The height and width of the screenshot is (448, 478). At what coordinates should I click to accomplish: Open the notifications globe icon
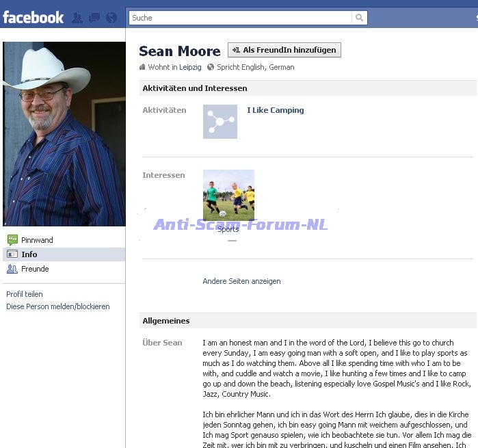click(111, 18)
